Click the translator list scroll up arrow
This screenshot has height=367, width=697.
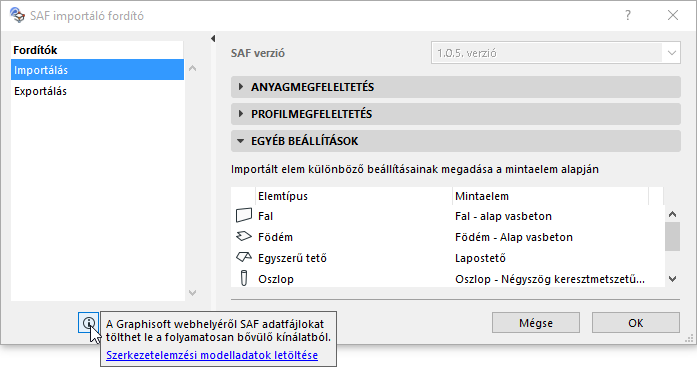[192, 68]
